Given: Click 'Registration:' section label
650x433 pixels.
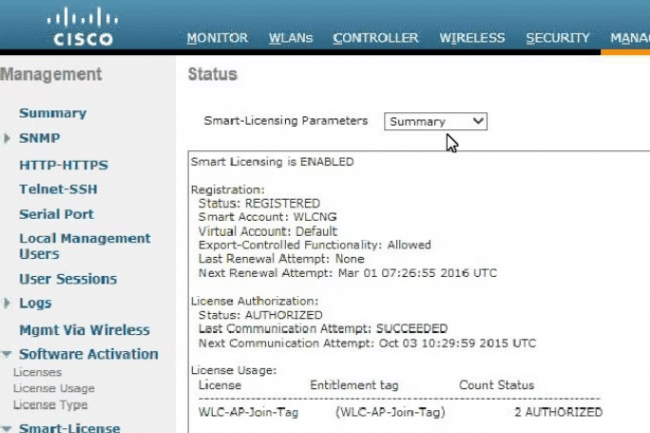Looking at the screenshot, I should [228, 190].
